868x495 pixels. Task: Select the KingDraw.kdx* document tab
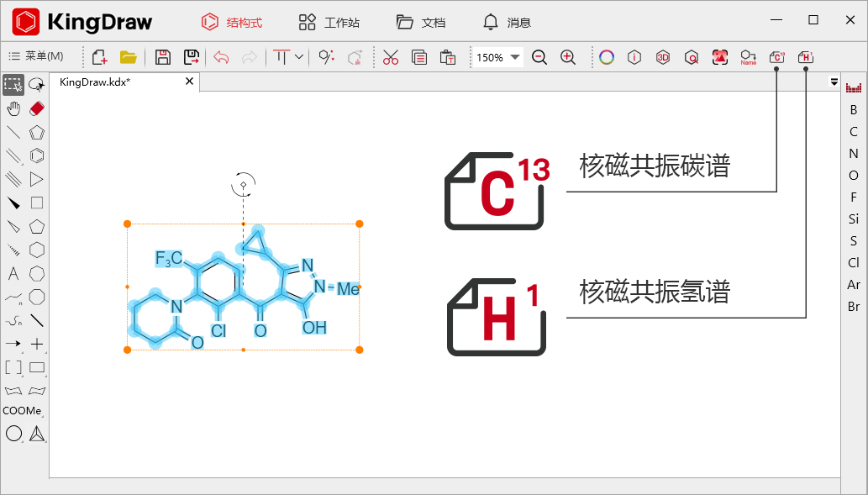(95, 82)
